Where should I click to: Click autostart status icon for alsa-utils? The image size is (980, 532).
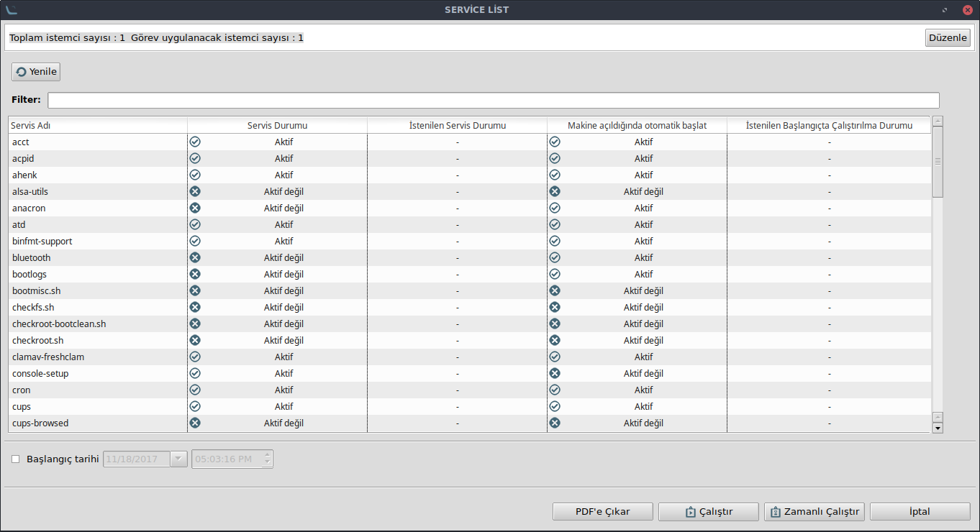click(555, 191)
